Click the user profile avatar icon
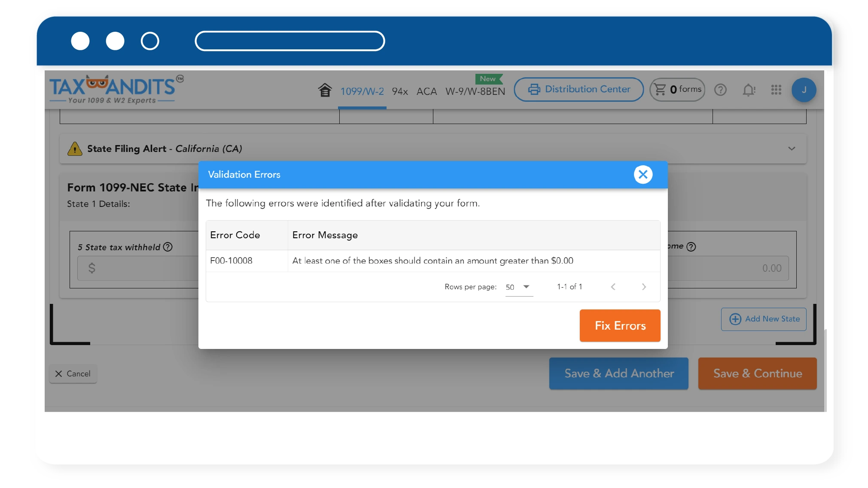This screenshot has width=868, height=488. [804, 89]
